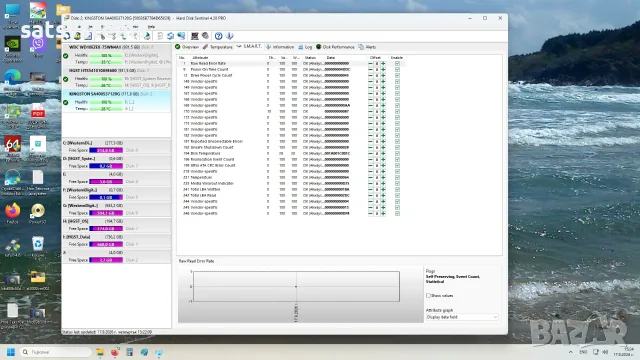640x360 pixels.
Task: Decrease offset minus for Raw Read Error Rate
Action: (x=370, y=64)
